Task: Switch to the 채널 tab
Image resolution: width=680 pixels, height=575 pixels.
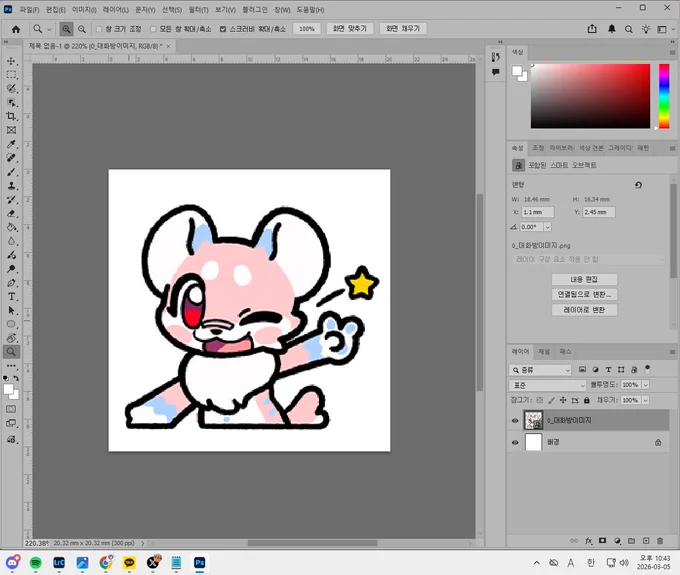Action: click(544, 352)
